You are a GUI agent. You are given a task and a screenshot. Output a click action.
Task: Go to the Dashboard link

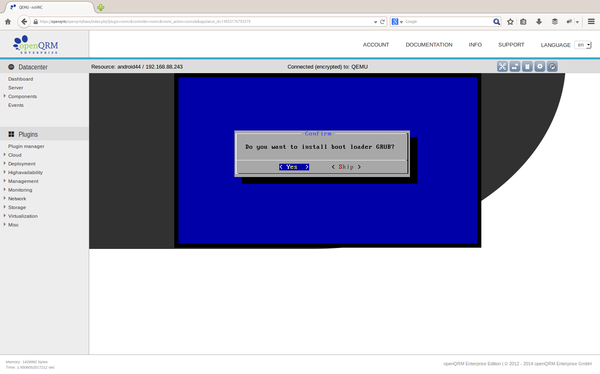[20, 79]
